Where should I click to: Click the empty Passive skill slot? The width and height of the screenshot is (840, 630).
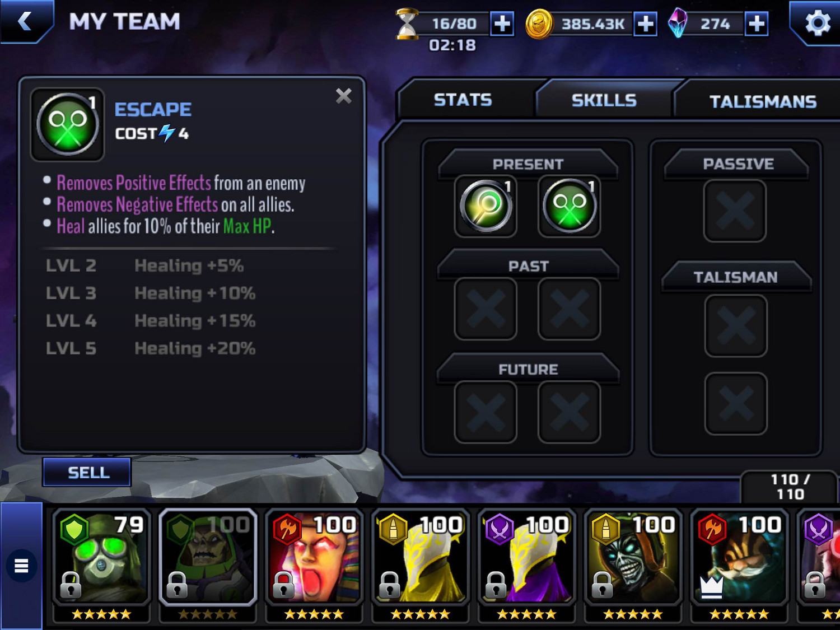[735, 211]
